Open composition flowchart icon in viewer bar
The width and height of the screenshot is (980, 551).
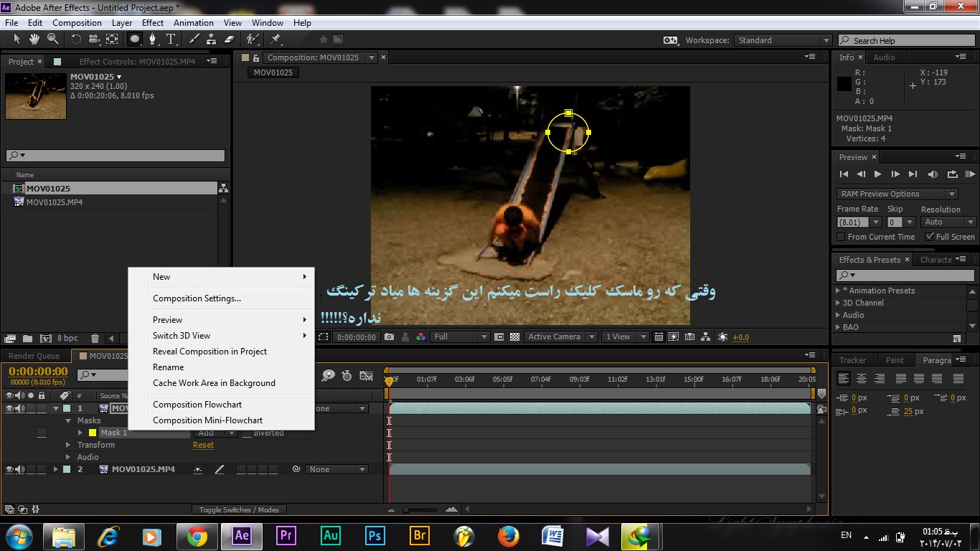coord(706,336)
